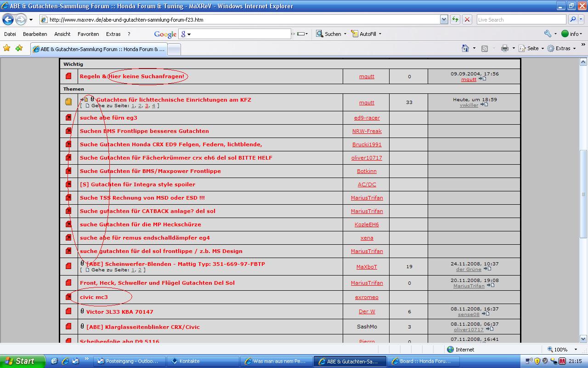
Task: Click the Google toolbar wrench settings icon
Action: pos(548,34)
